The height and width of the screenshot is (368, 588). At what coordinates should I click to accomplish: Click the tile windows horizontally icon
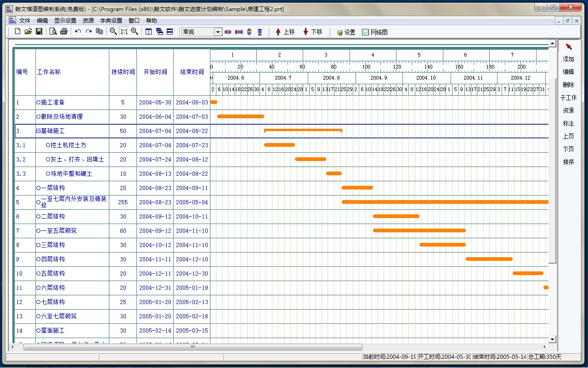click(x=170, y=32)
